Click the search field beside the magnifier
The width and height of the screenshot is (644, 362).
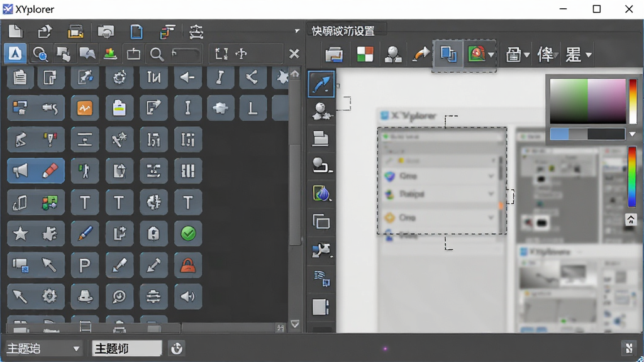tap(186, 54)
